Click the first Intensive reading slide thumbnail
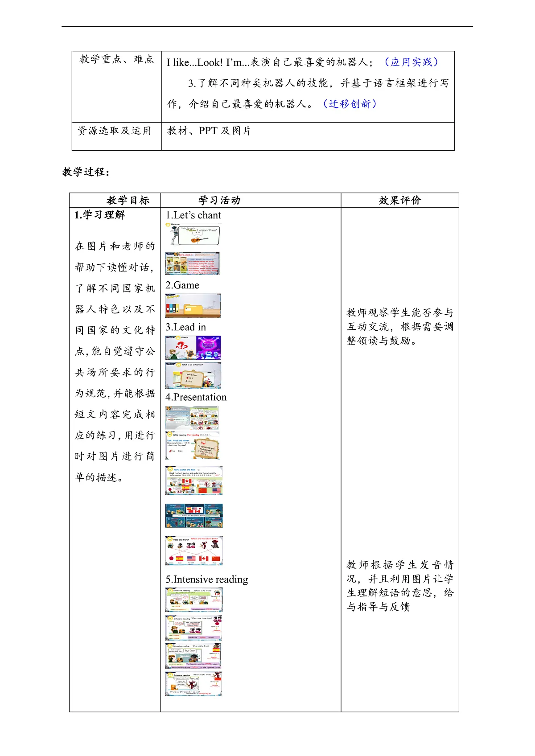This screenshot has height=756, width=535. (x=194, y=600)
